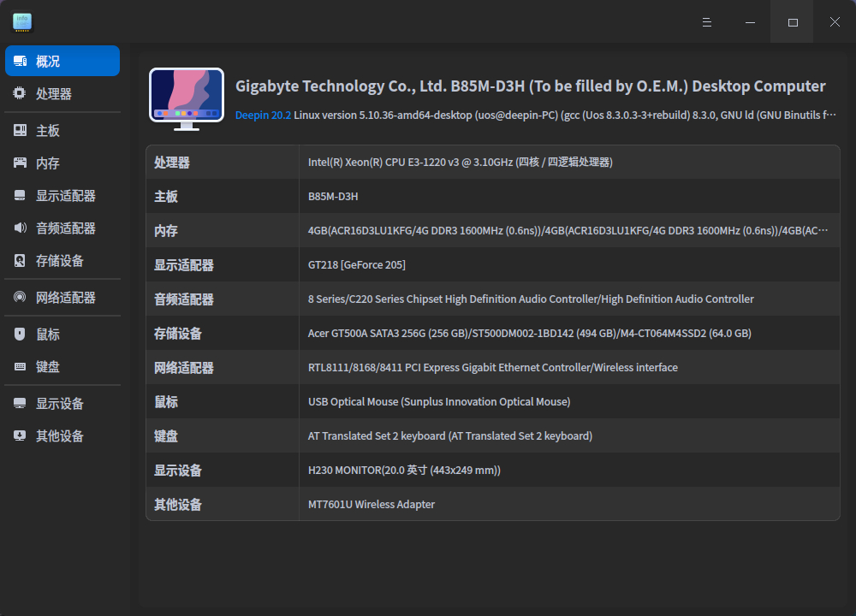Click the 存储设备 row header in table

click(178, 334)
